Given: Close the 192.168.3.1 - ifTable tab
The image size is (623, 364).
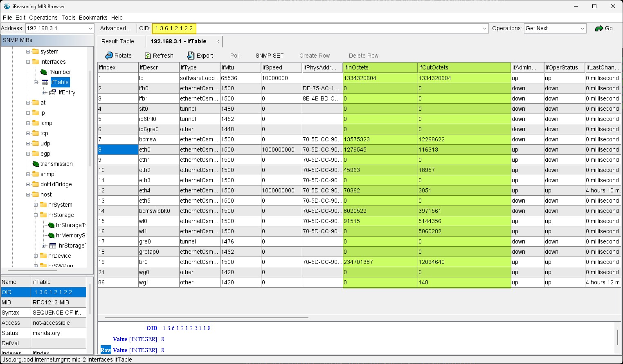Looking at the screenshot, I should pyautogui.click(x=218, y=41).
